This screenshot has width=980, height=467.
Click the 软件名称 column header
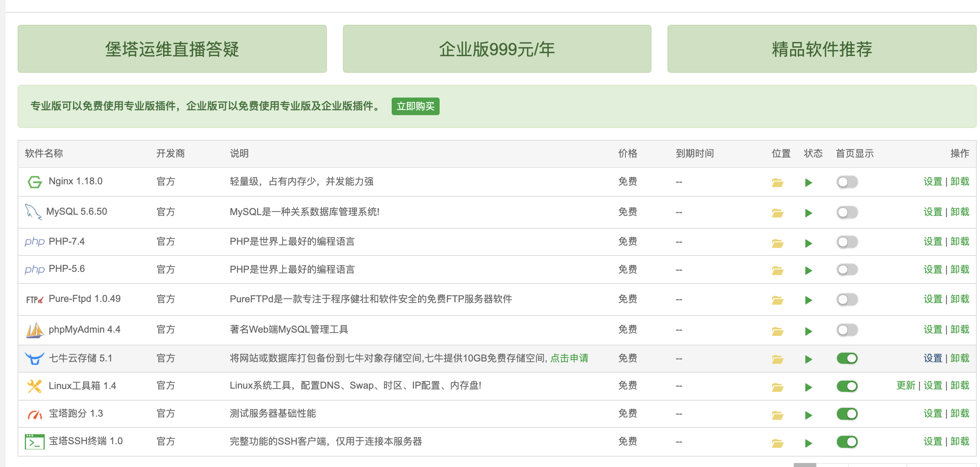44,154
